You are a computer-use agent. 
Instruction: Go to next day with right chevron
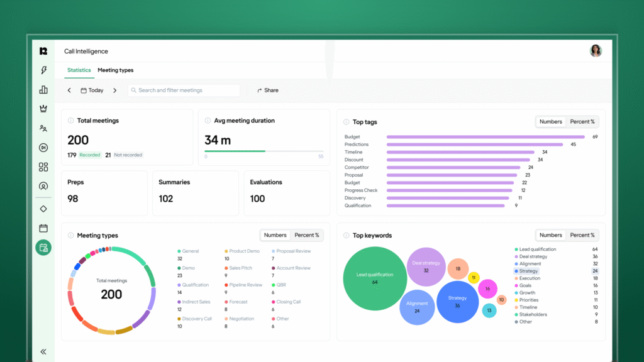pos(114,90)
